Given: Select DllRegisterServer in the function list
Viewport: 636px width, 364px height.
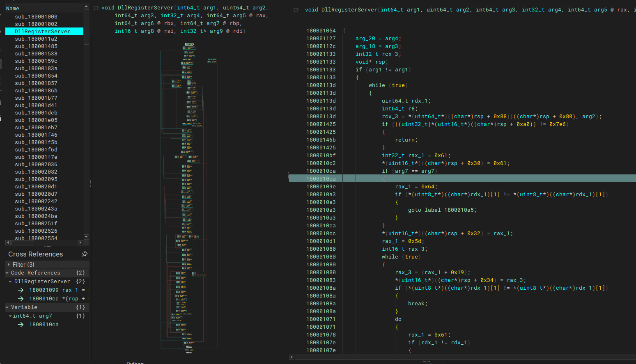Looking at the screenshot, I should [44, 31].
